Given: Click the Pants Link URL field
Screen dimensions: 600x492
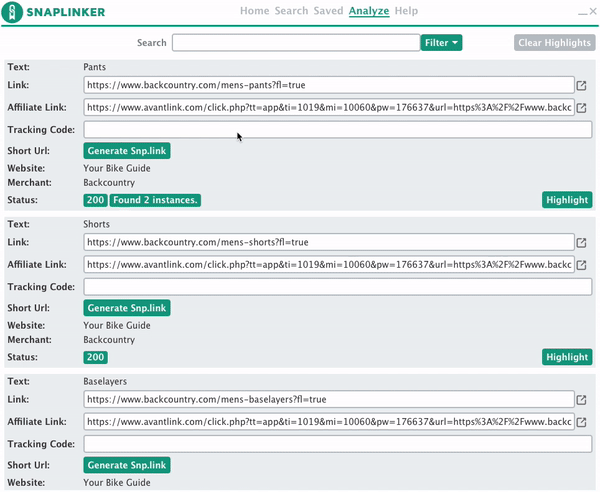Looking at the screenshot, I should click(329, 85).
